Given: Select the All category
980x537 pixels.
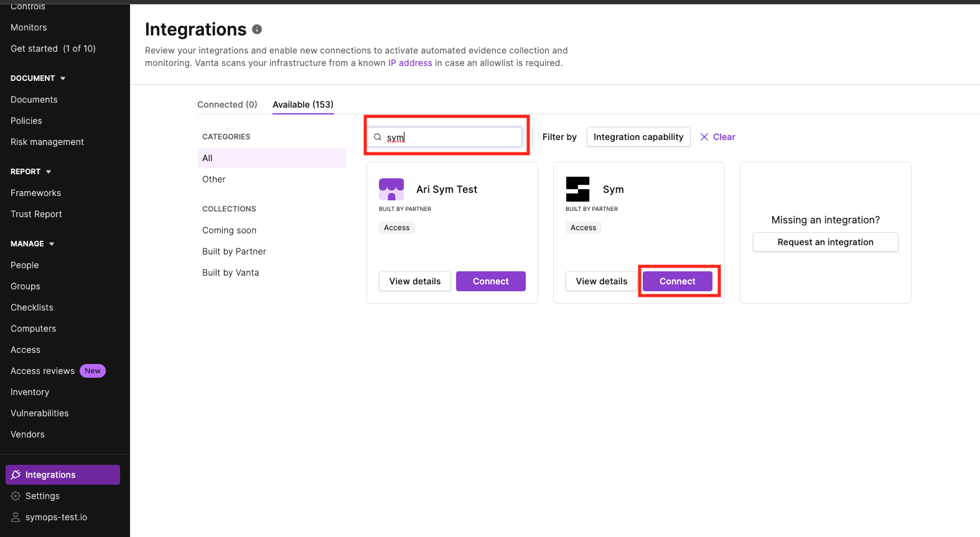Looking at the screenshot, I should click(272, 158).
